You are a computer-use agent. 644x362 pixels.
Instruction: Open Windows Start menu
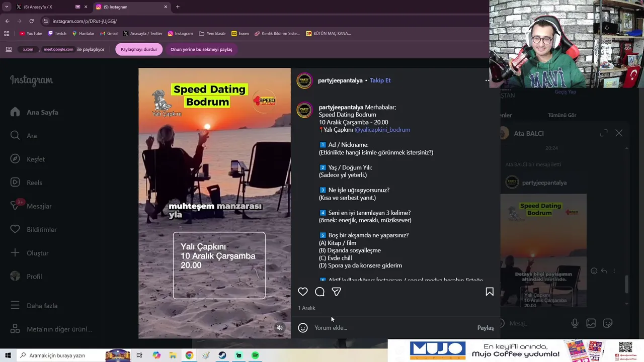coord(8,355)
